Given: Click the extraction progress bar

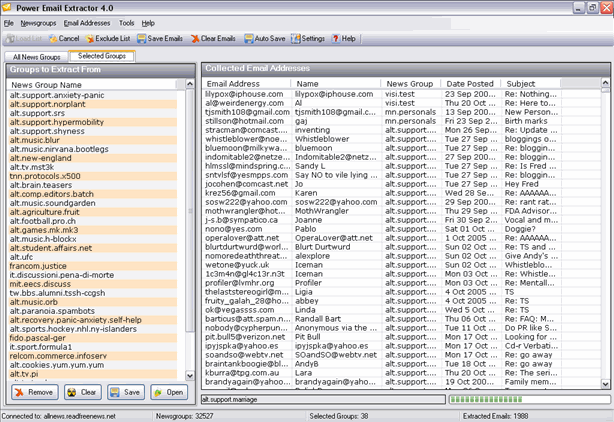Looking at the screenshot, I should pyautogui.click(x=530, y=400).
